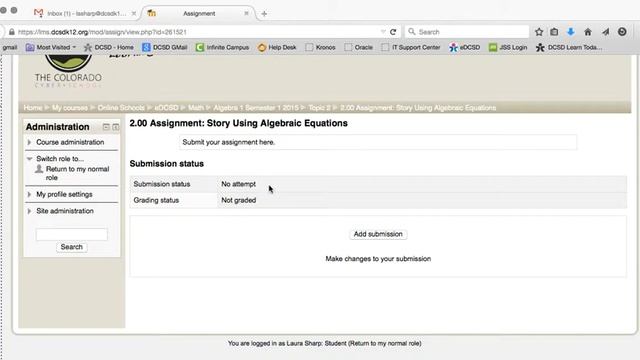Click the paper plane send icon
Image resolution: width=640 pixels, height=360 pixels.
pyautogui.click(x=605, y=32)
